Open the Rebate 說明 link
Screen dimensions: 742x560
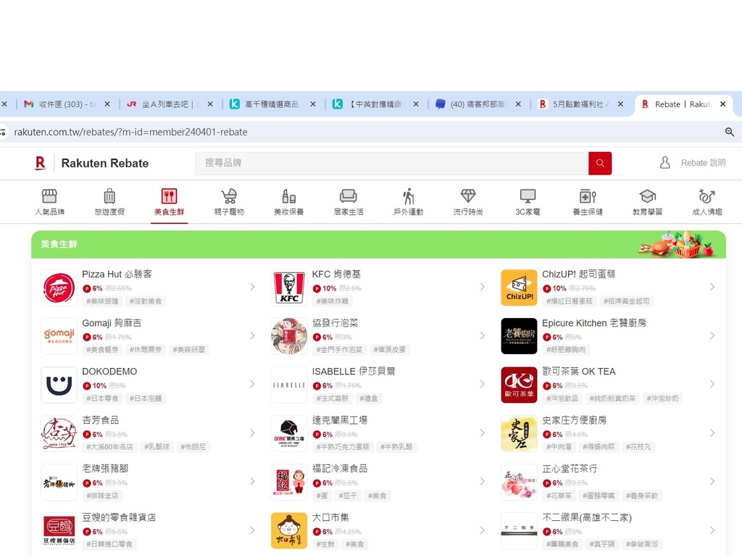(703, 163)
